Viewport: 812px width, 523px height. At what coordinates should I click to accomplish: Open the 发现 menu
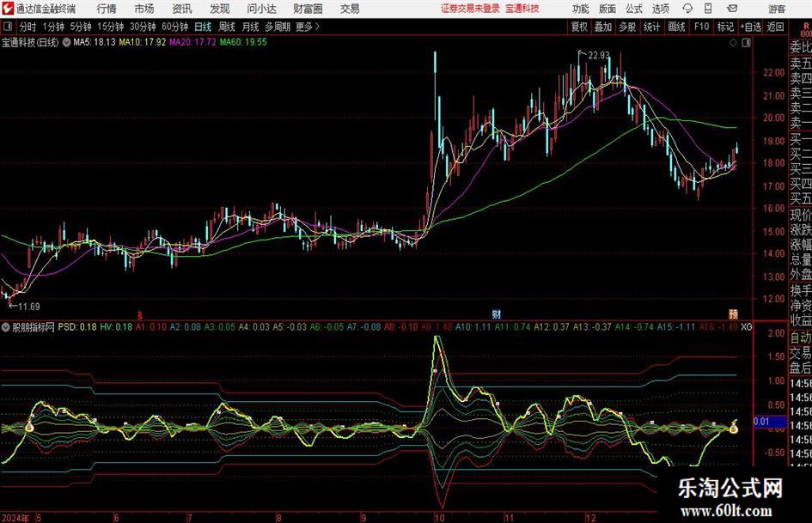click(x=220, y=9)
